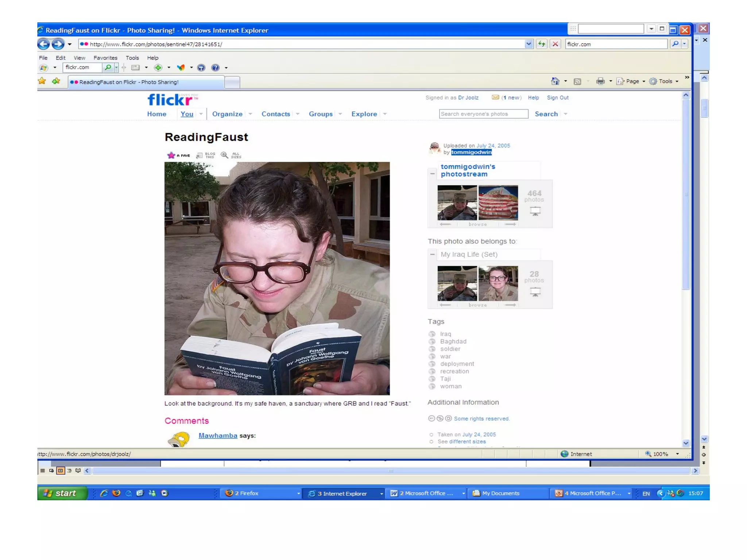The height and width of the screenshot is (560, 747).
Task: Open the Tools menu in menu bar
Action: click(132, 58)
